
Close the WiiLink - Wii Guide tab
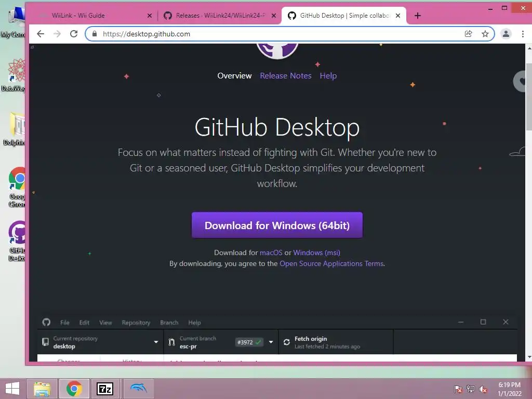[149, 16]
